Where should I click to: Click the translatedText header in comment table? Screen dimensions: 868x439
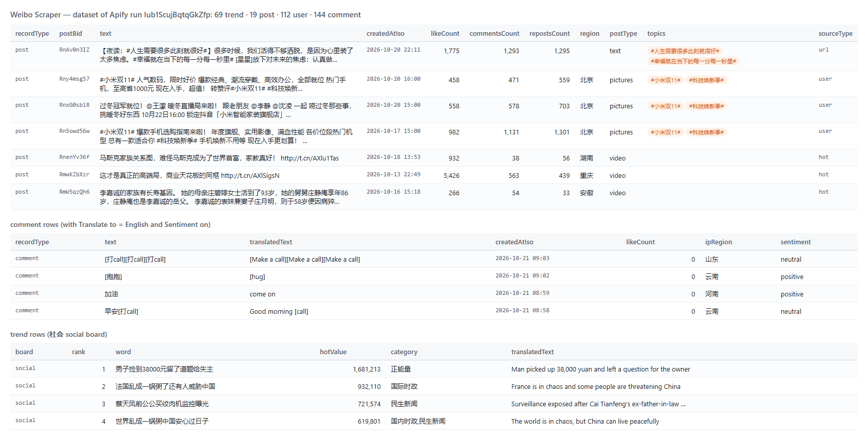271,242
